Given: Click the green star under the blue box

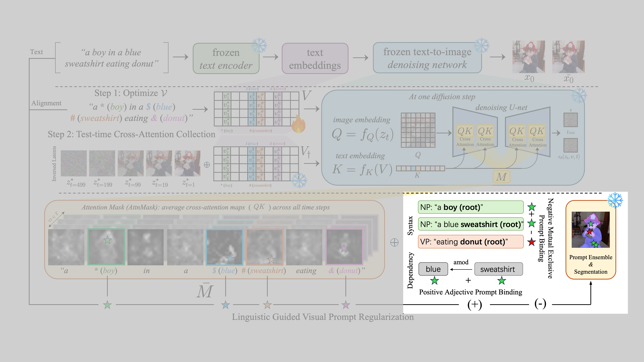Looking at the screenshot, I should [434, 281].
